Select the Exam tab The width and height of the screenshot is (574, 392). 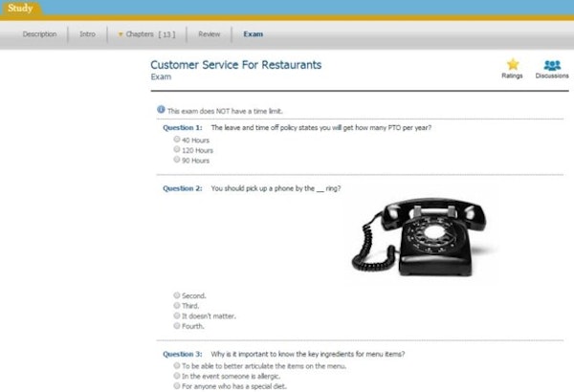point(253,34)
